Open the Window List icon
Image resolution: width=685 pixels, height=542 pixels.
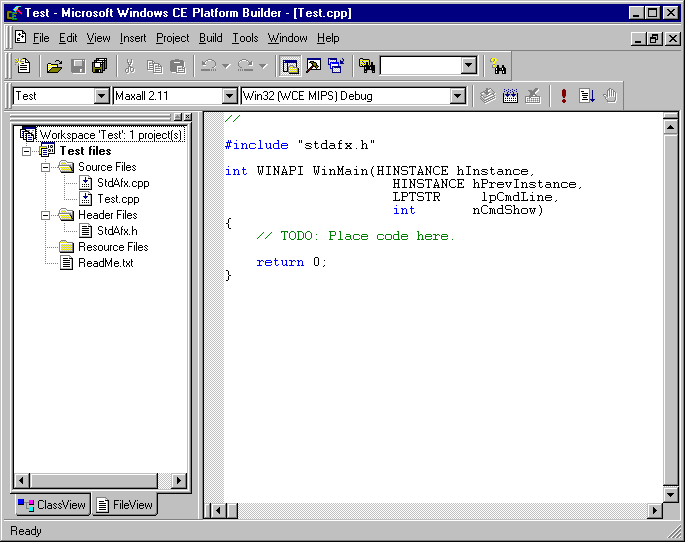pyautogui.click(x=336, y=66)
